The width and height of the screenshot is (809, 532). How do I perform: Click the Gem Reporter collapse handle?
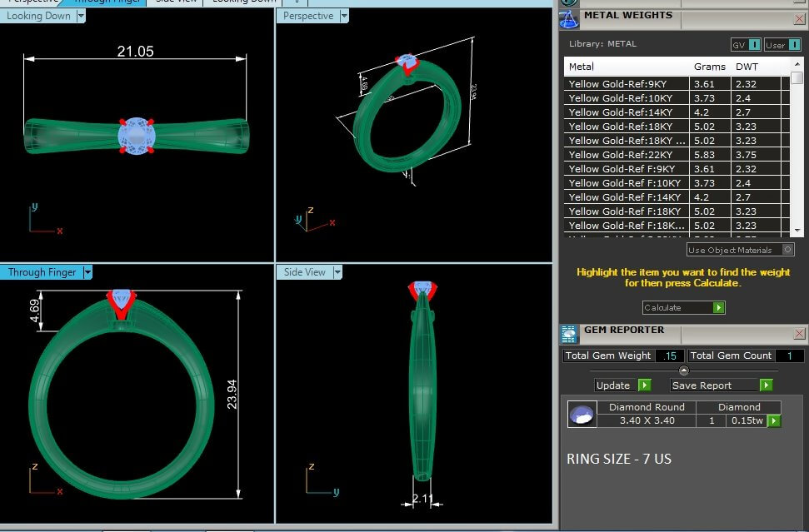coord(683,370)
